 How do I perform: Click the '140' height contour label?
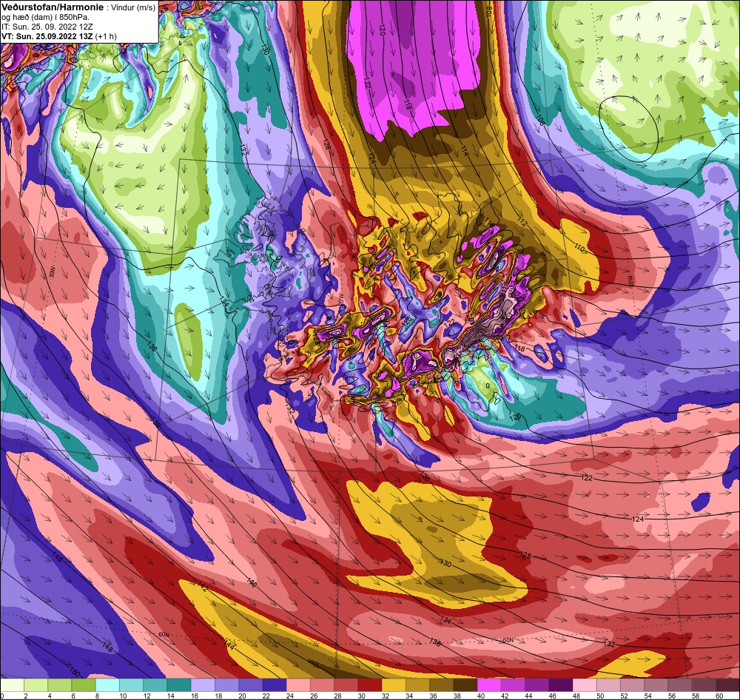coord(251,582)
